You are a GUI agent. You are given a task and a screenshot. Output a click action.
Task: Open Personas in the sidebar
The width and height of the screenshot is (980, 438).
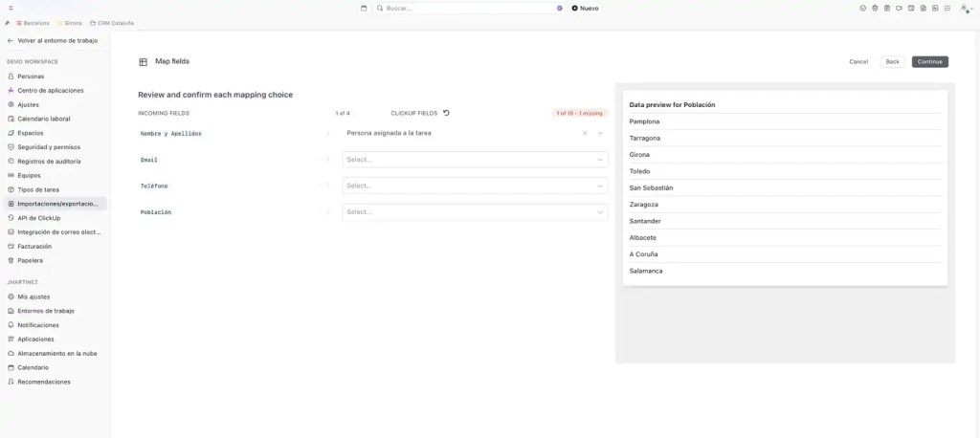click(x=31, y=77)
